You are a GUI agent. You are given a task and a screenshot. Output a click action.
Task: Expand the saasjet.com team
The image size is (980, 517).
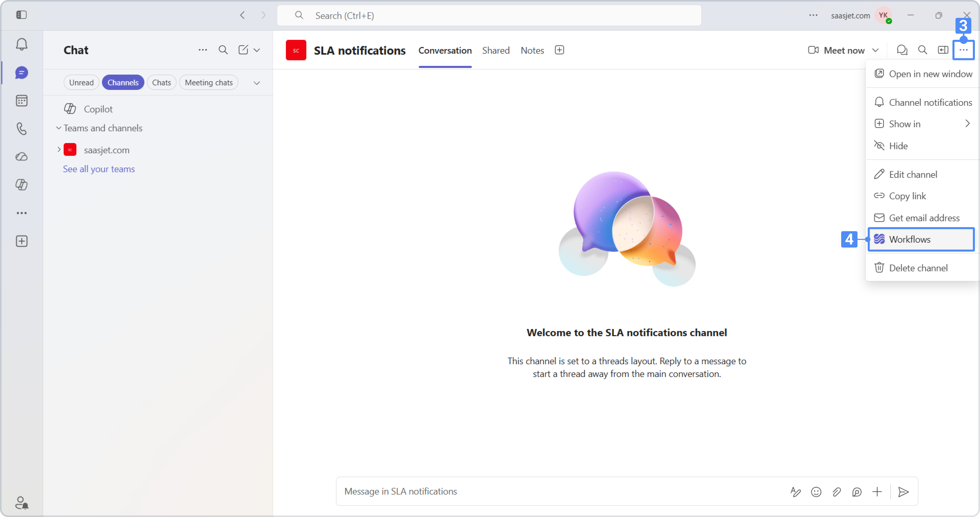coord(59,150)
